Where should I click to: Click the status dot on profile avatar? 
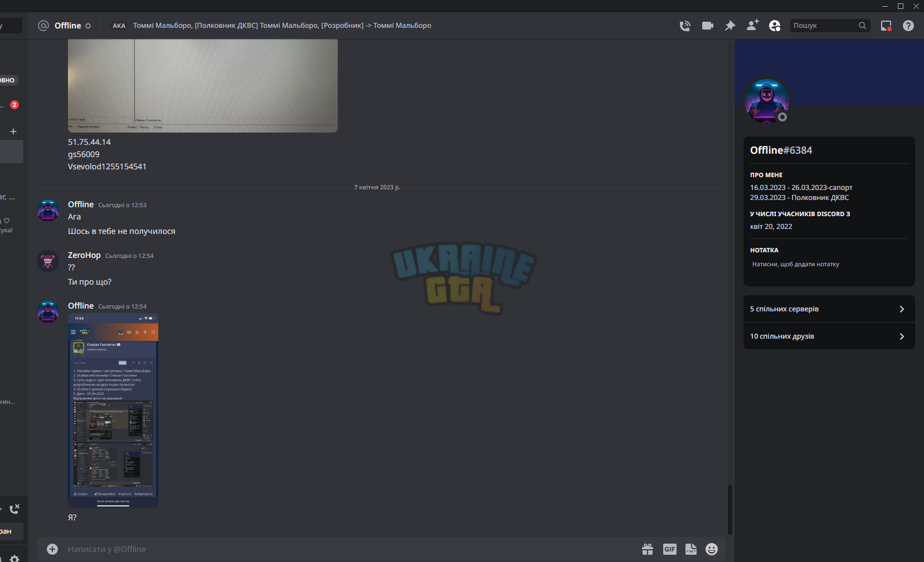(x=782, y=117)
